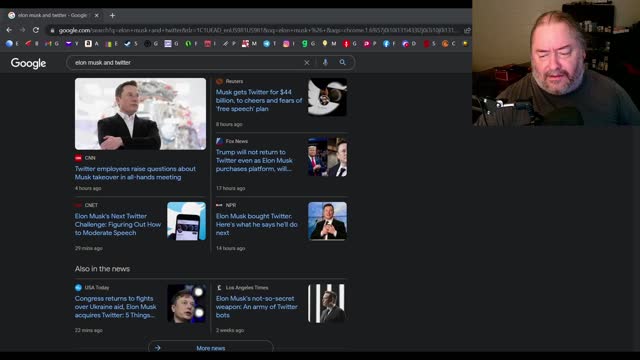The width and height of the screenshot is (640, 360).
Task: Open the Telegram bookmark labeled T
Action: (269, 43)
